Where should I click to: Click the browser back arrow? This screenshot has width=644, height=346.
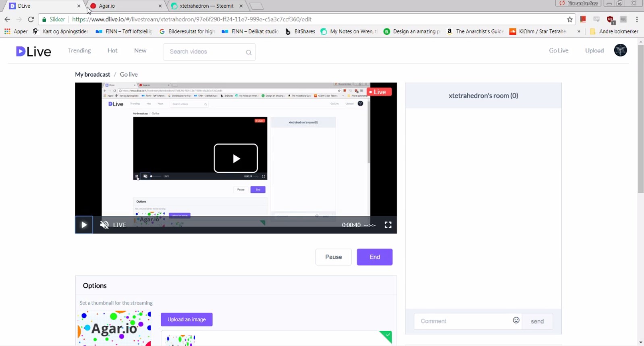pyautogui.click(x=7, y=19)
